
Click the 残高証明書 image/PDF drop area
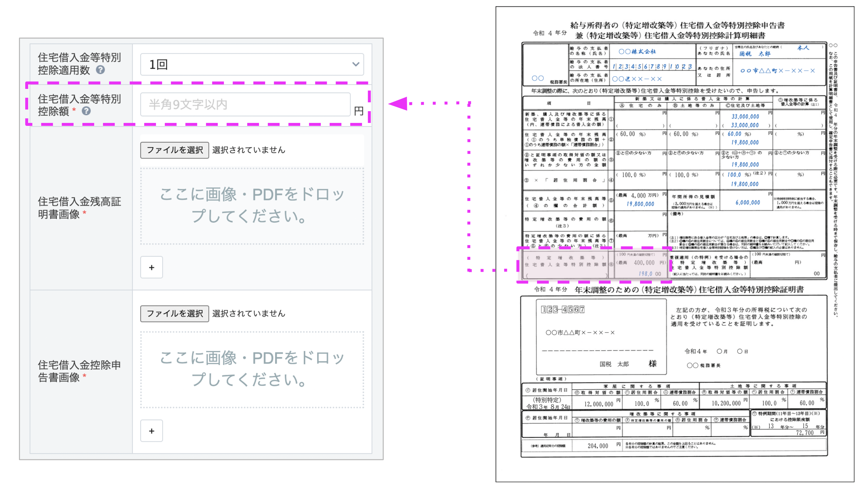(252, 206)
